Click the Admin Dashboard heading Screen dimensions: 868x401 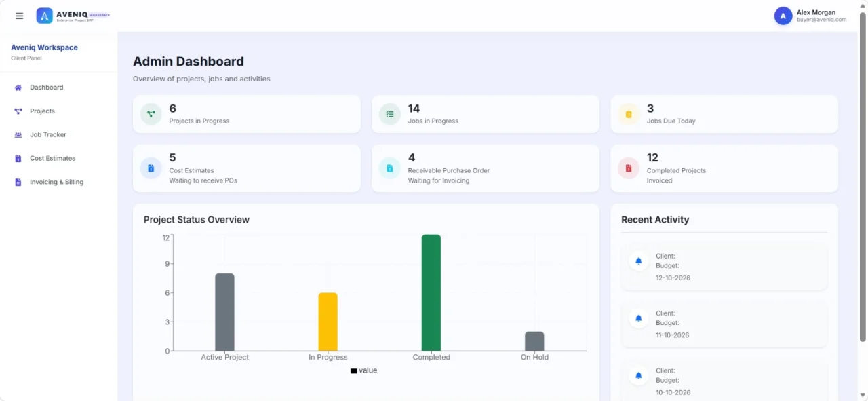point(189,62)
